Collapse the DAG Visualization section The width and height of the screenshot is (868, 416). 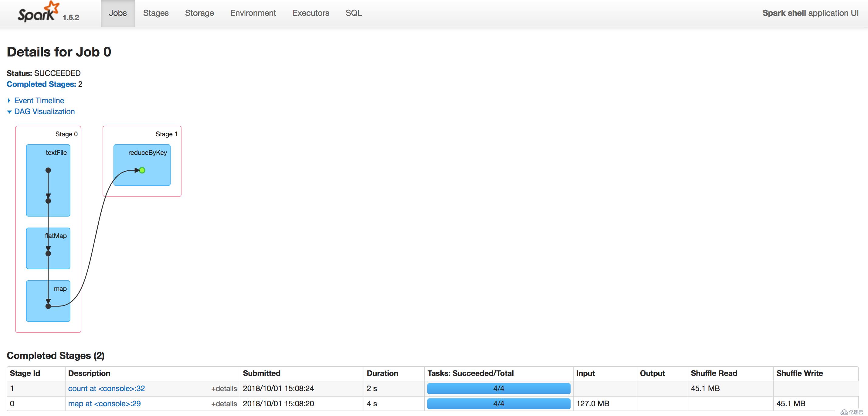click(x=45, y=111)
